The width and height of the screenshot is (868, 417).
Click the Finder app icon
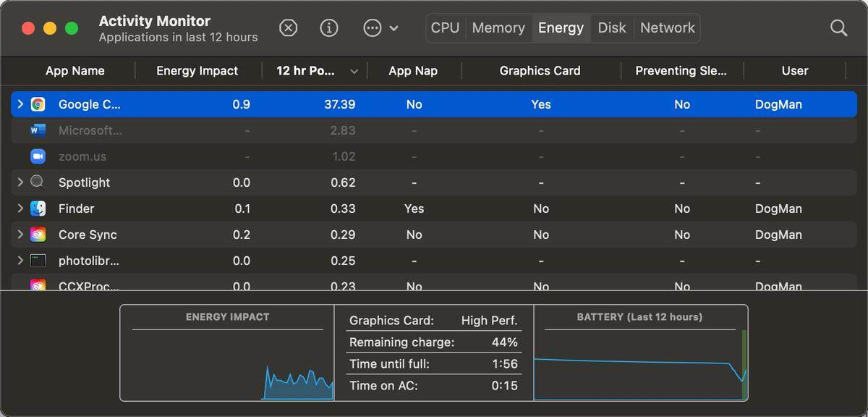[x=38, y=208]
